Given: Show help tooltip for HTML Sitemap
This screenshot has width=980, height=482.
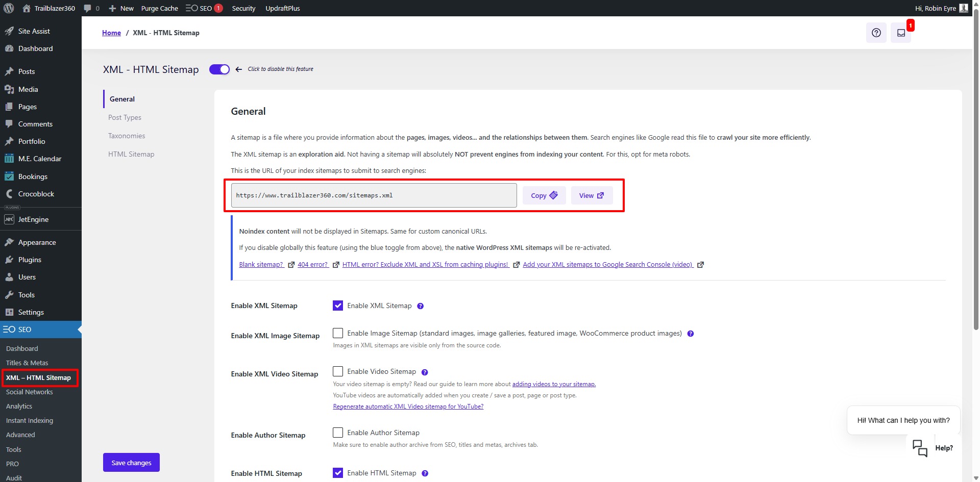Looking at the screenshot, I should coord(425,473).
